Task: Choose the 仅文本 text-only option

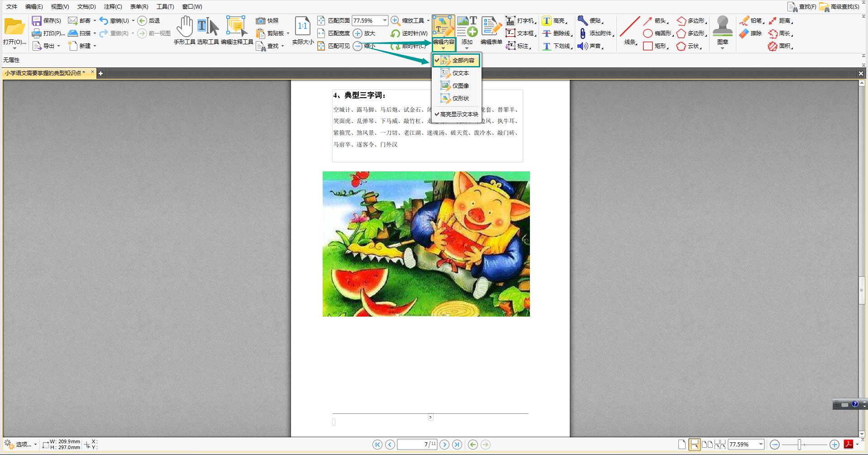Action: [x=456, y=73]
